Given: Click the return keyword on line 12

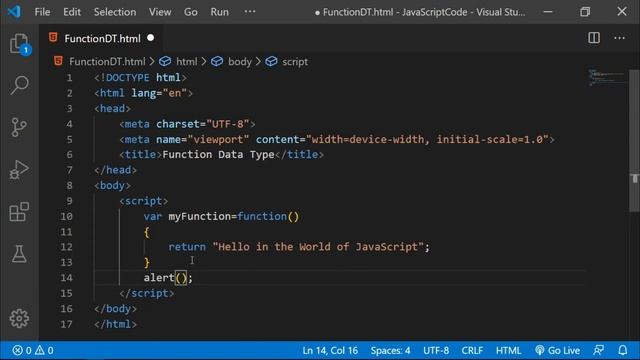Looking at the screenshot, I should coord(187,247).
